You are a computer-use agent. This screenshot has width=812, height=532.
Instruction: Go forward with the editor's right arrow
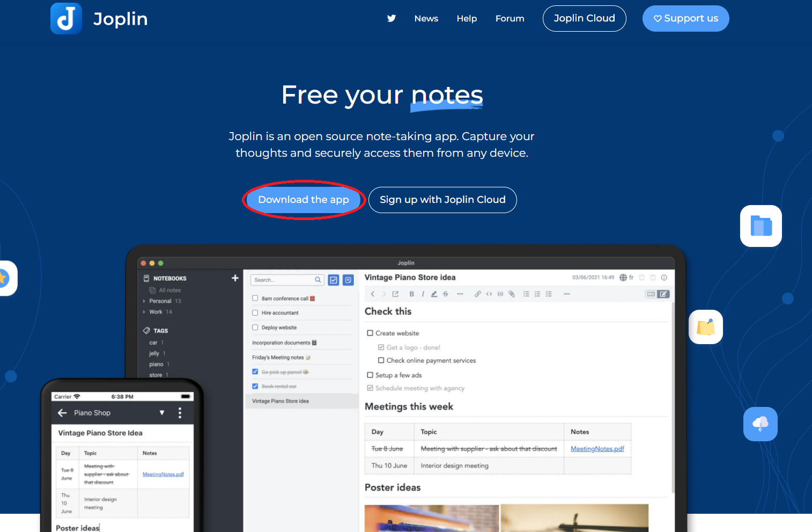pos(384,294)
